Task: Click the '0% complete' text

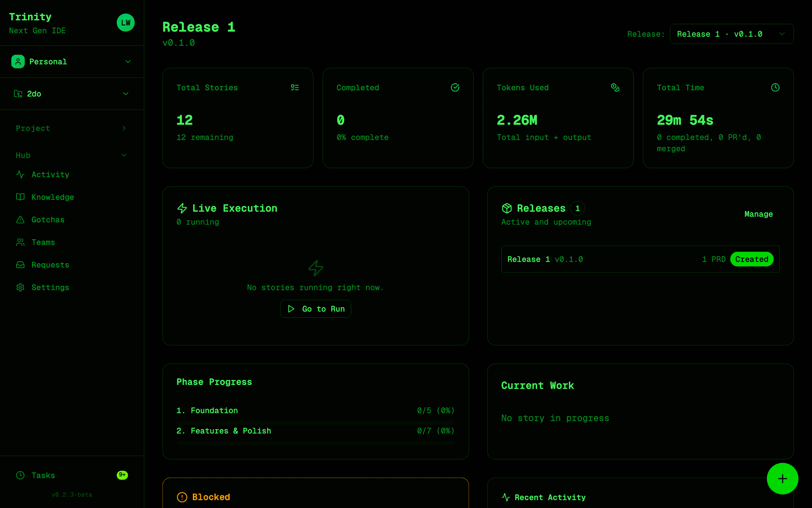Action: 362,138
